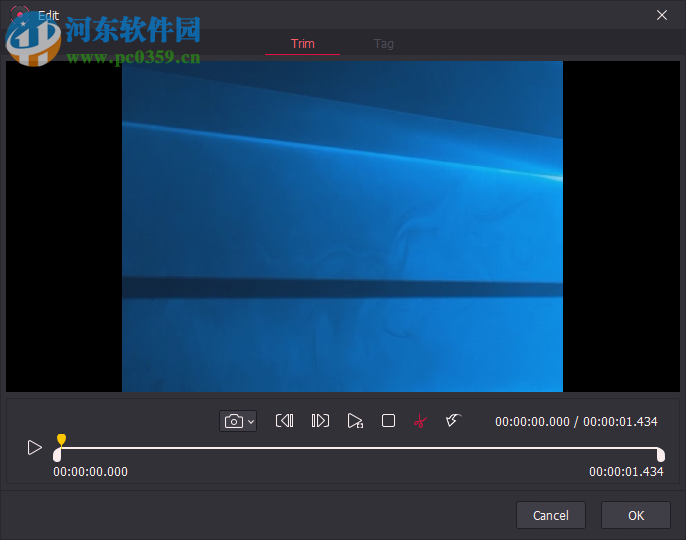Click the yellow playhead marker
686x540 pixels.
(61, 440)
